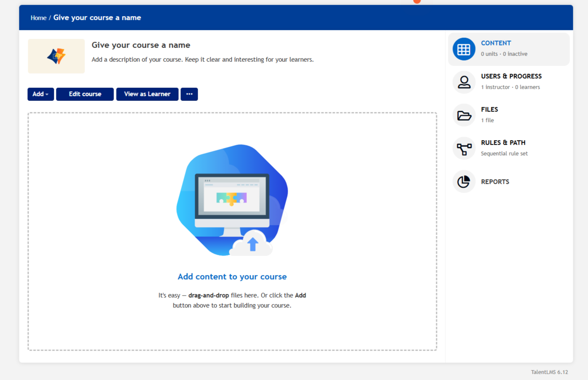Open the FILES section label
Viewport: 588px width, 380px height.
tap(489, 109)
